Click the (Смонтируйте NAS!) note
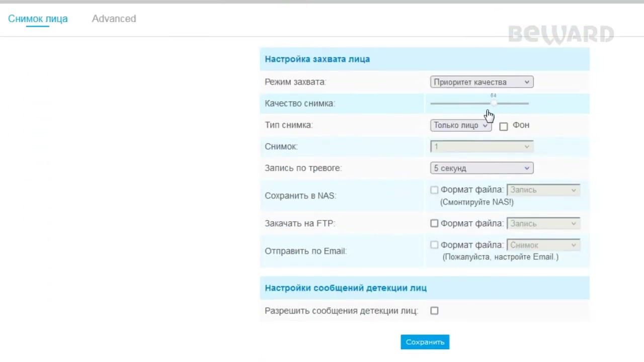Viewport: 644px width, 362px height. coord(477,202)
